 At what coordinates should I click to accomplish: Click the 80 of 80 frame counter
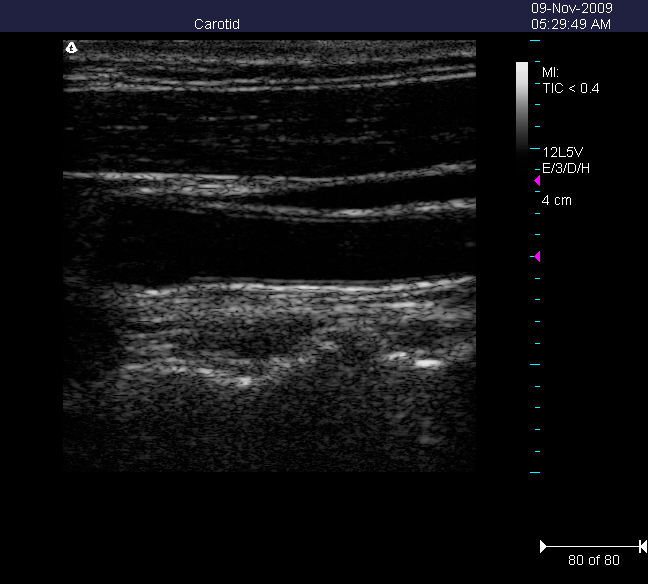tap(593, 561)
